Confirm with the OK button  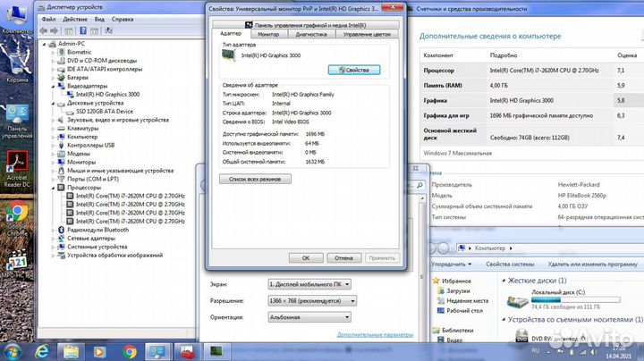pos(306,258)
